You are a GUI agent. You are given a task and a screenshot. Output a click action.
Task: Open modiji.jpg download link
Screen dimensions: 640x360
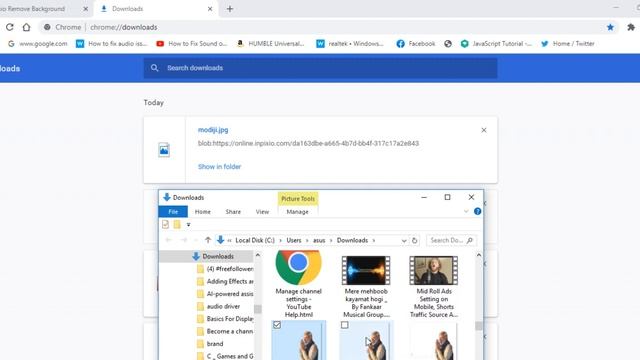click(x=213, y=130)
